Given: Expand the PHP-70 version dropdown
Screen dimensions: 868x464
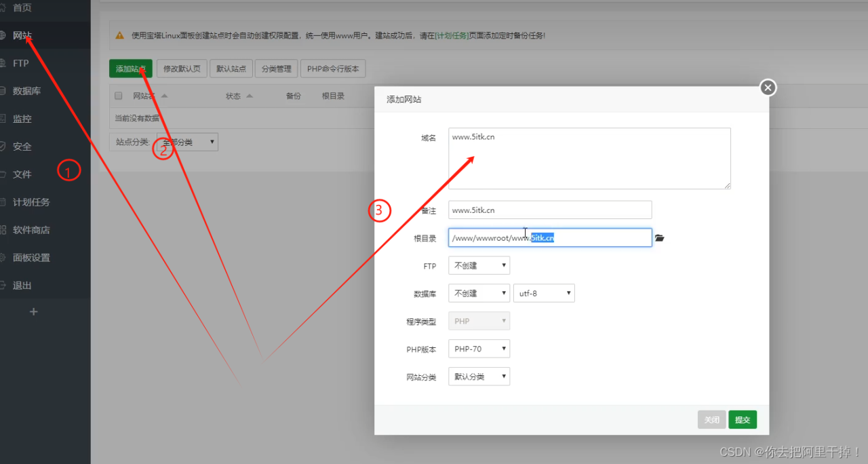Looking at the screenshot, I should pos(479,349).
